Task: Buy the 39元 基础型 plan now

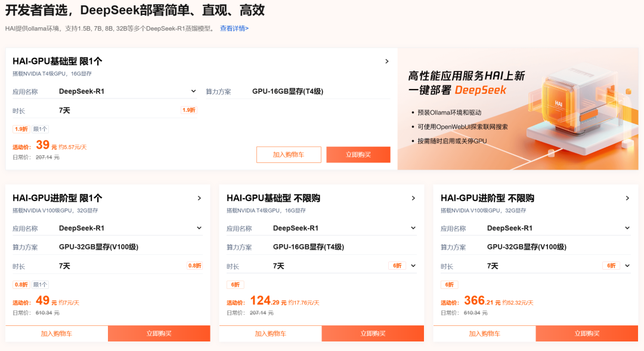Action: 358,155
